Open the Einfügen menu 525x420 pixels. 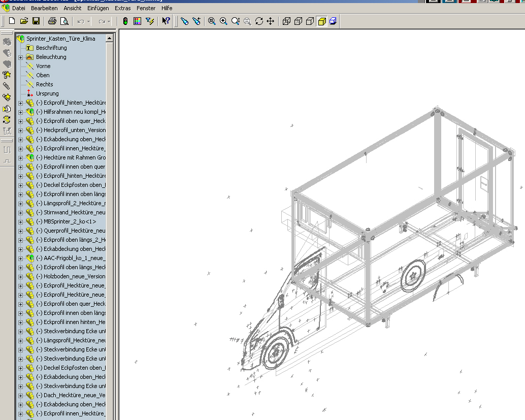tap(97, 8)
